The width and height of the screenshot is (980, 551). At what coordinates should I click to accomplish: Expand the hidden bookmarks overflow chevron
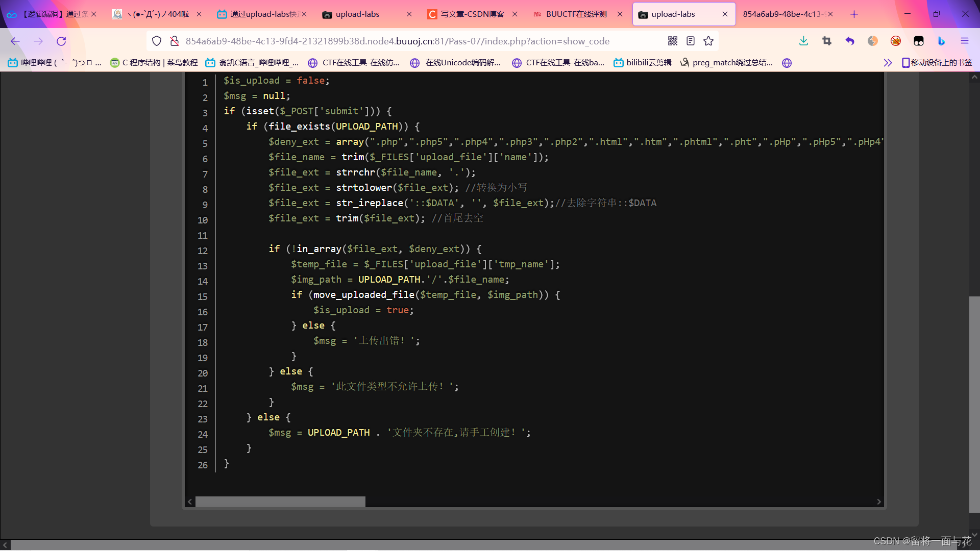[888, 63]
